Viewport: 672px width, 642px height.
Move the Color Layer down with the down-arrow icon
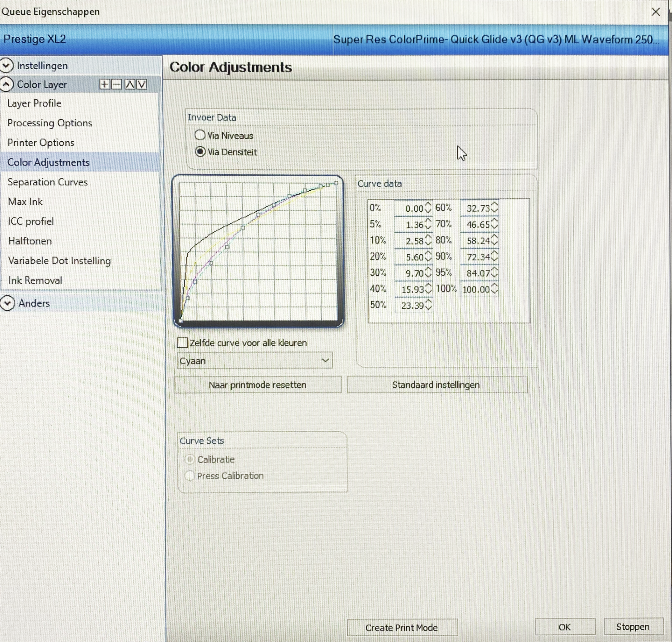click(x=142, y=84)
